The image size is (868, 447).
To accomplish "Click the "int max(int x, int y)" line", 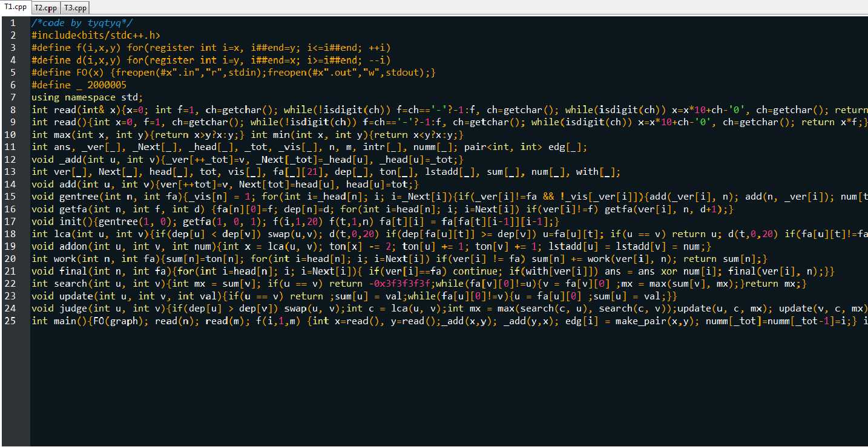I will pos(248,134).
